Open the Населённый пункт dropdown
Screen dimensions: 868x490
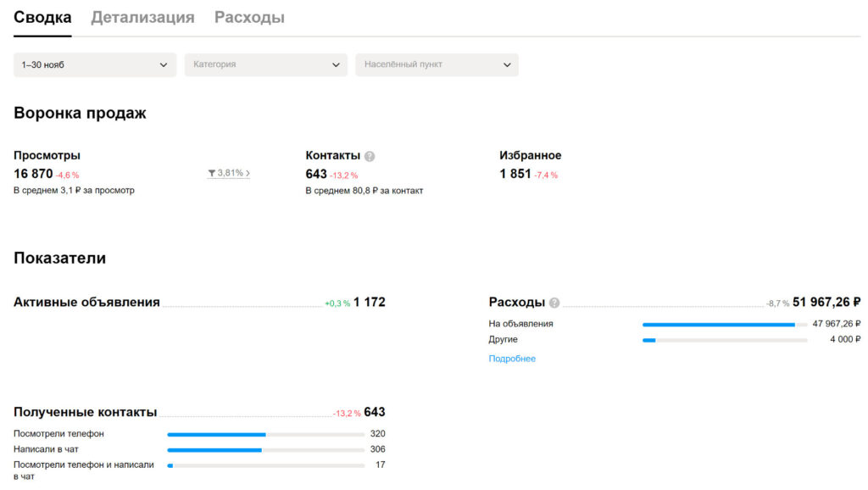(437, 64)
